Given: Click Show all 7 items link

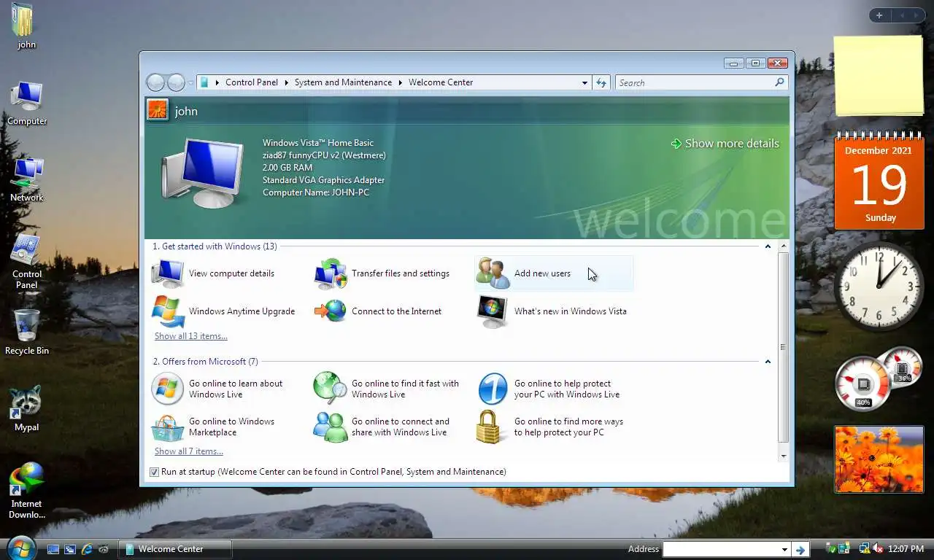Looking at the screenshot, I should [189, 451].
